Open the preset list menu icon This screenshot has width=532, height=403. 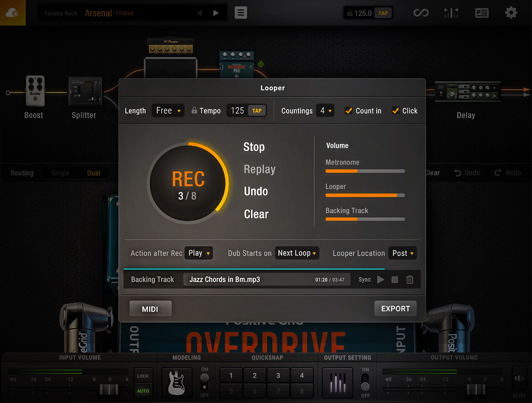click(x=241, y=13)
